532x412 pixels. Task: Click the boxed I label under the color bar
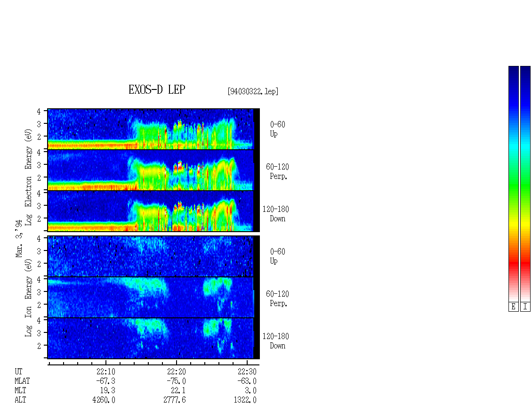click(525, 307)
